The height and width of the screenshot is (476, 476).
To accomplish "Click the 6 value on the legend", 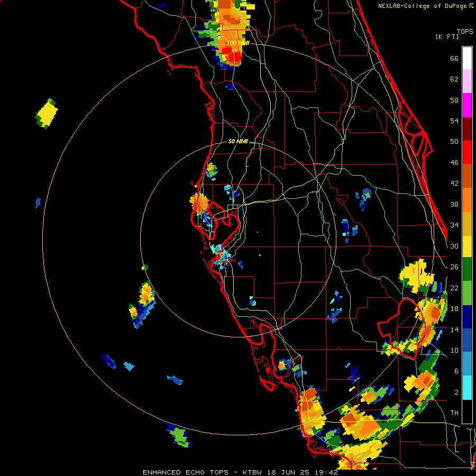I will (456, 371).
